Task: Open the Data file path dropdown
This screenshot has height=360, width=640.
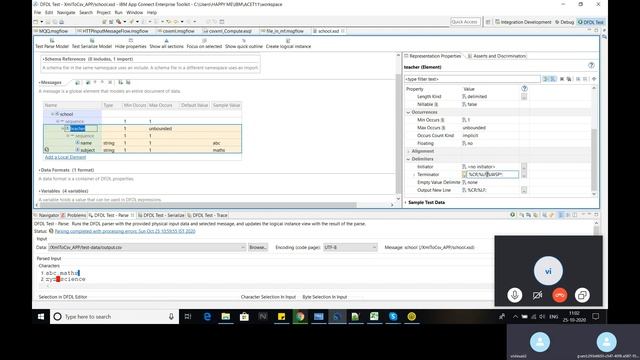Action: pyautogui.click(x=242, y=247)
